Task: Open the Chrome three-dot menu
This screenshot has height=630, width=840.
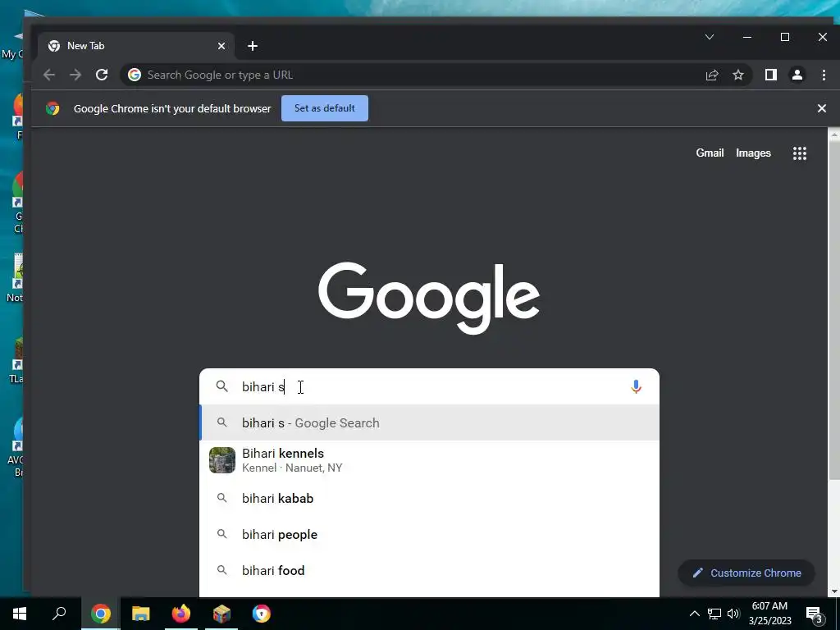Action: pyautogui.click(x=824, y=75)
